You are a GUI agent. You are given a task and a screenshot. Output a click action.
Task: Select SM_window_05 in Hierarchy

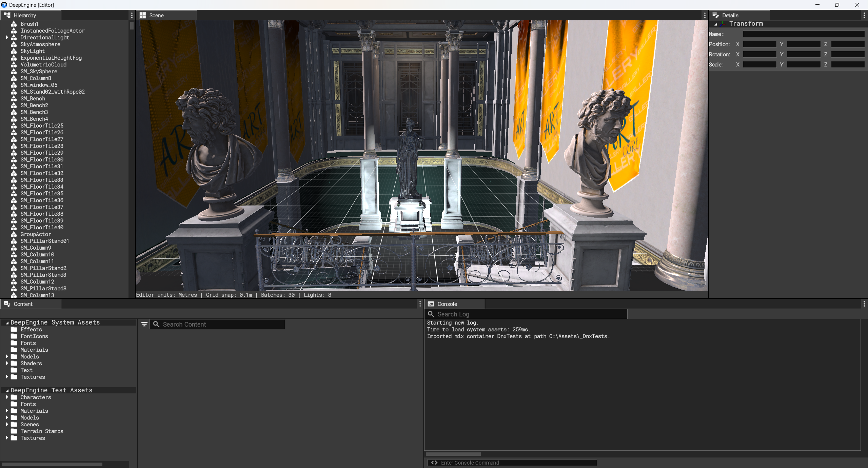pyautogui.click(x=39, y=85)
